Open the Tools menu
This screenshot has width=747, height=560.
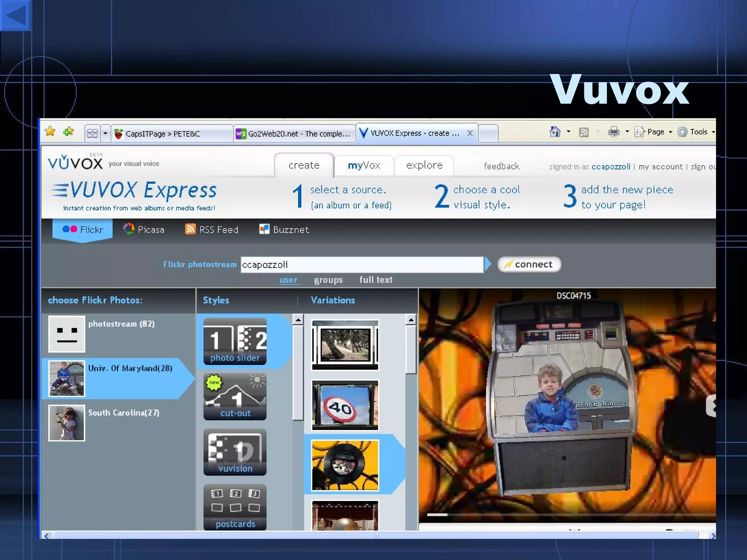click(696, 132)
